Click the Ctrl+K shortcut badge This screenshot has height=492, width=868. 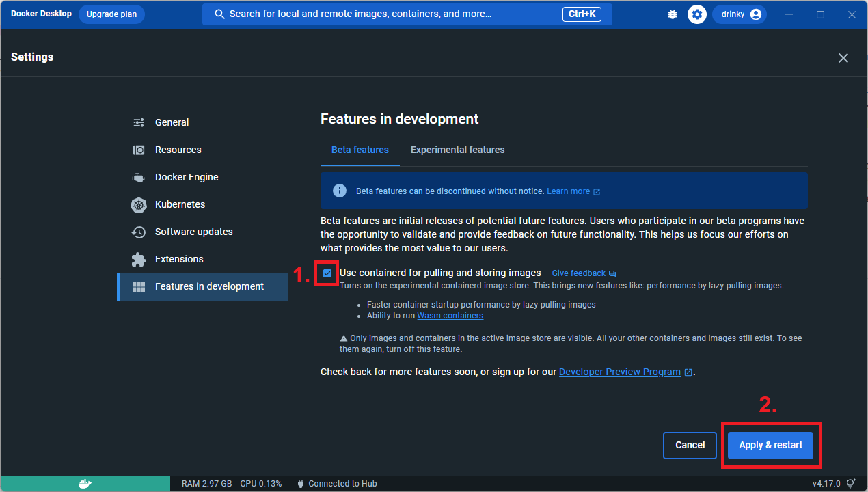[582, 14]
